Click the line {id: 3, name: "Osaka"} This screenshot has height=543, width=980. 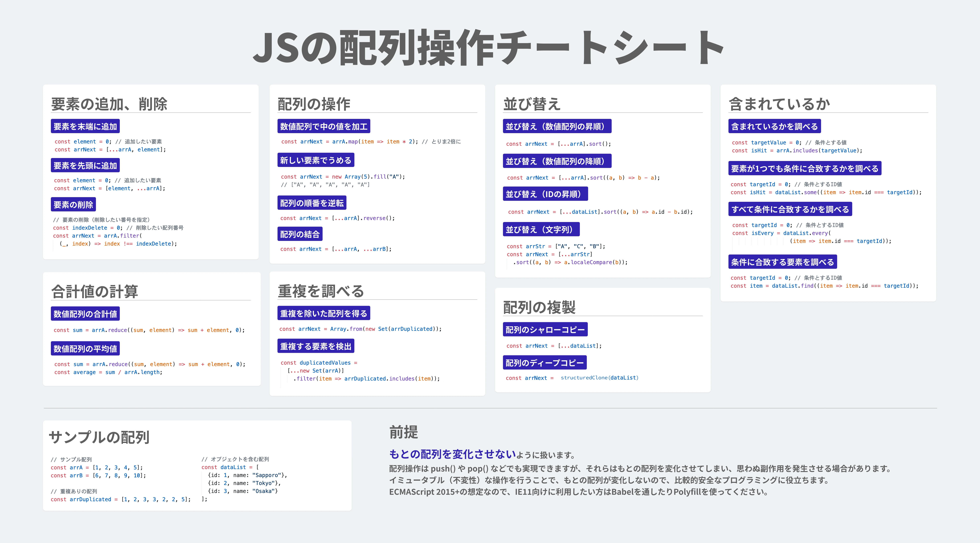[243, 491]
